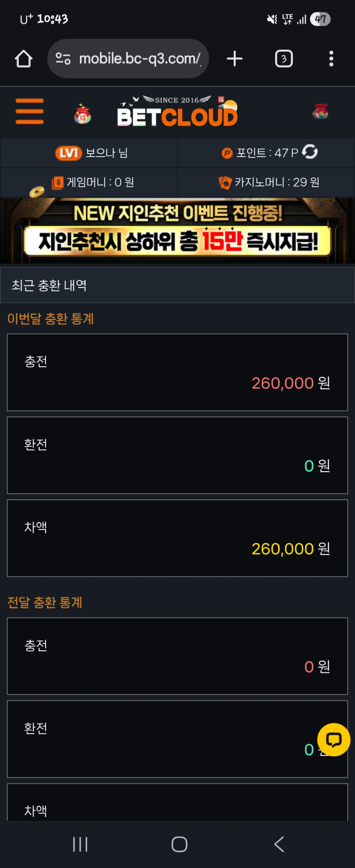Tap the referral event banner

pyautogui.click(x=177, y=231)
